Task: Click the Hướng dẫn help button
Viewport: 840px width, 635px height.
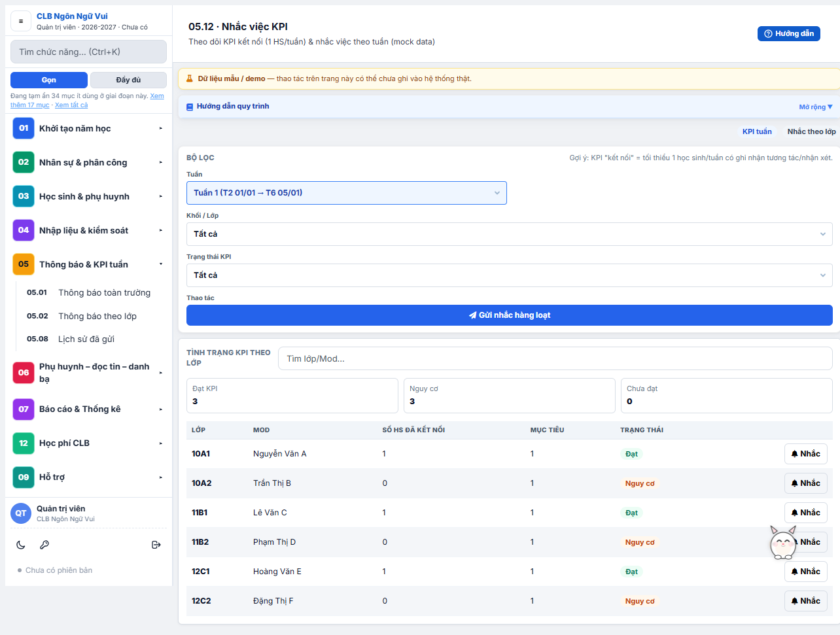Action: (789, 33)
